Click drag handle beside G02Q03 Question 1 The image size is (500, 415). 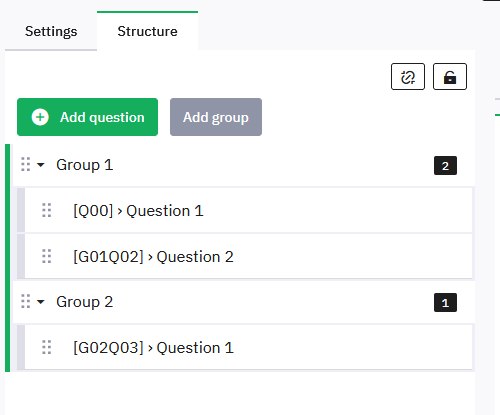[x=47, y=347]
